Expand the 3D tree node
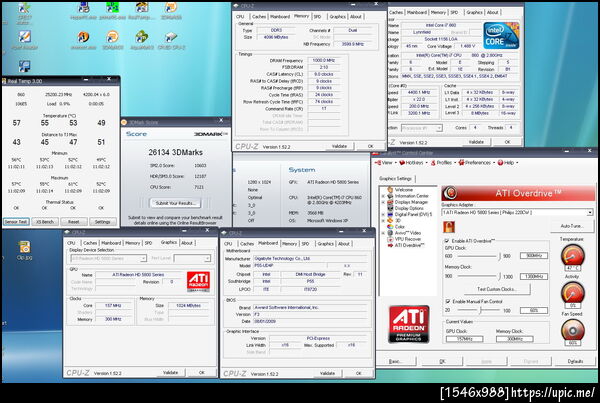Screen dimensions: 600x403 [x=383, y=220]
